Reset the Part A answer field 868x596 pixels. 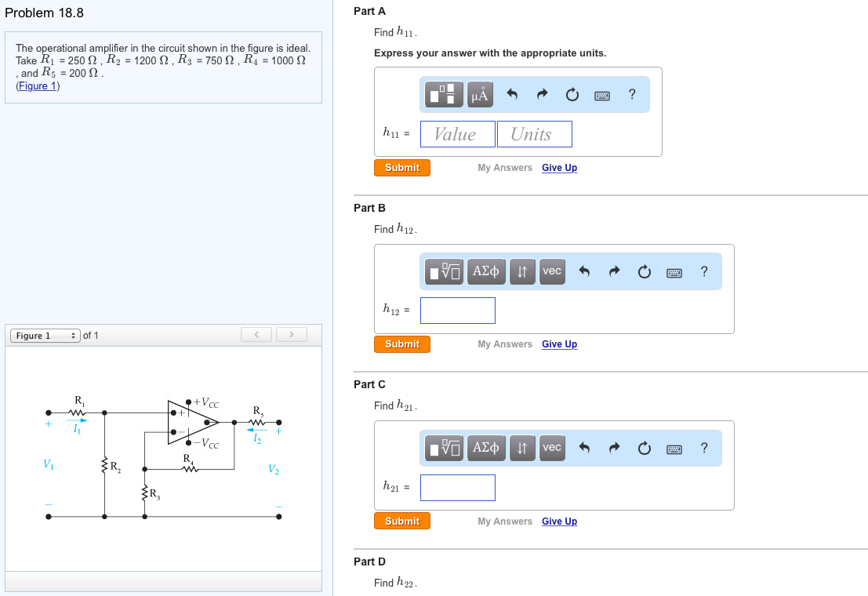pyautogui.click(x=572, y=94)
